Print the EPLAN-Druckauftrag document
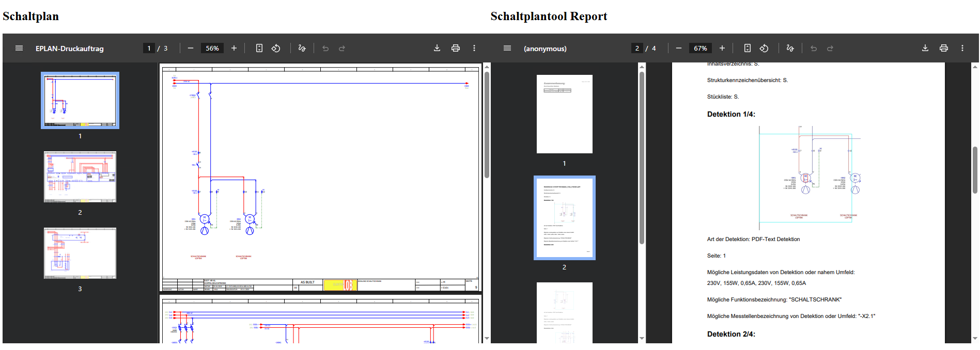The height and width of the screenshot is (350, 980). (x=456, y=48)
